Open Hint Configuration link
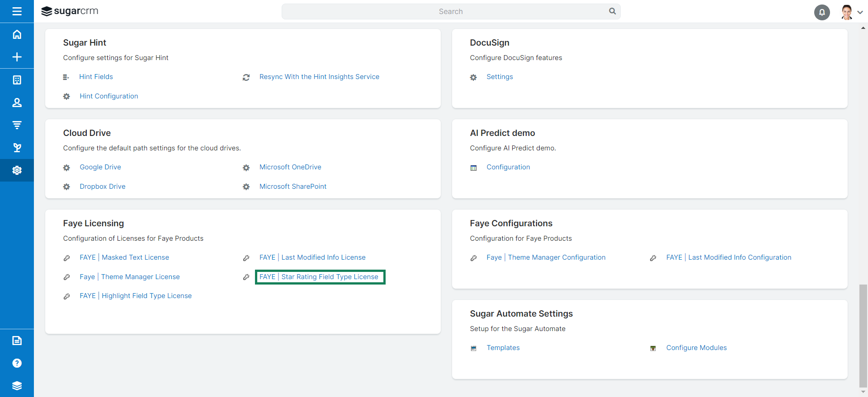Image resolution: width=868 pixels, height=397 pixels. coord(109,96)
